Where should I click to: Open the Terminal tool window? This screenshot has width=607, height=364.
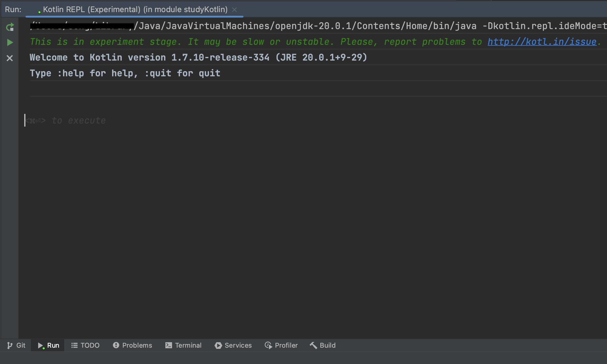click(x=183, y=345)
